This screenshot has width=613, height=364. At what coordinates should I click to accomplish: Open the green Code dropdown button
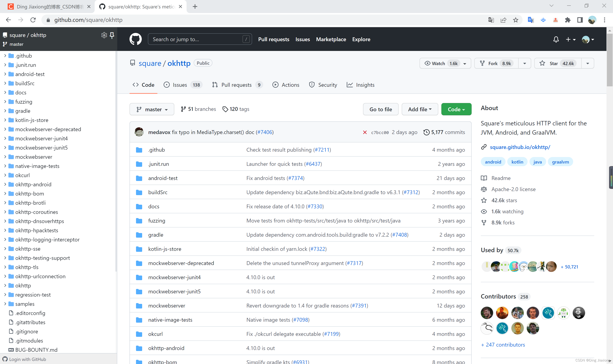[456, 109]
